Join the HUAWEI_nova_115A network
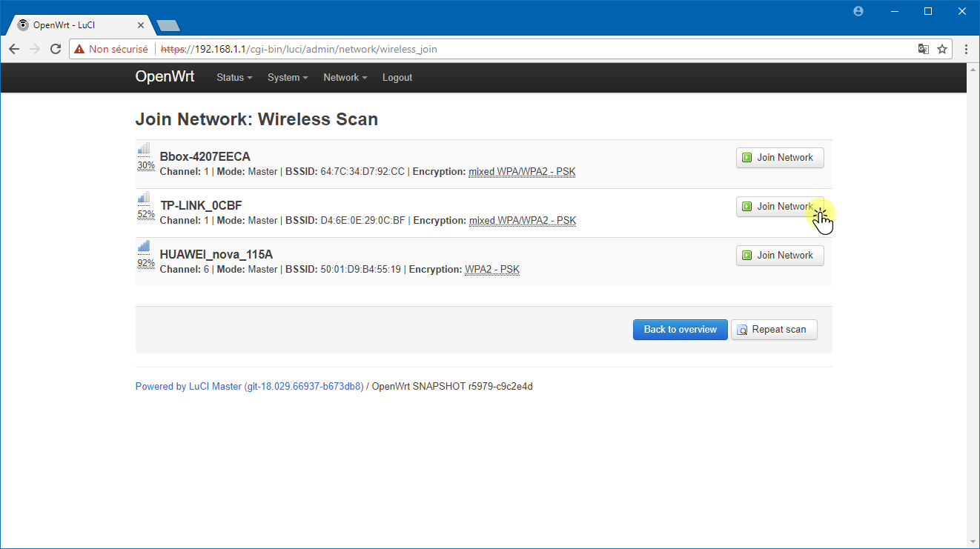980x549 pixels. (x=780, y=256)
